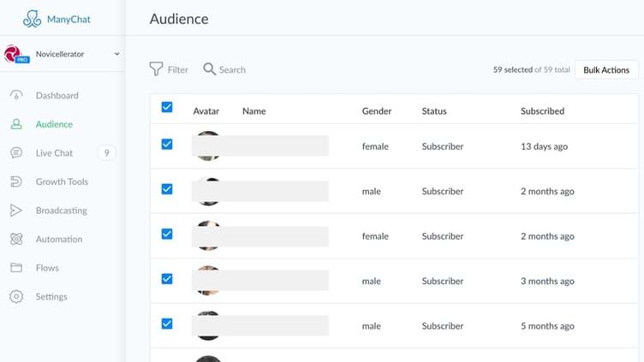This screenshot has height=362, width=644.
Task: Open the Bulk Actions dropdown
Action: tap(605, 70)
